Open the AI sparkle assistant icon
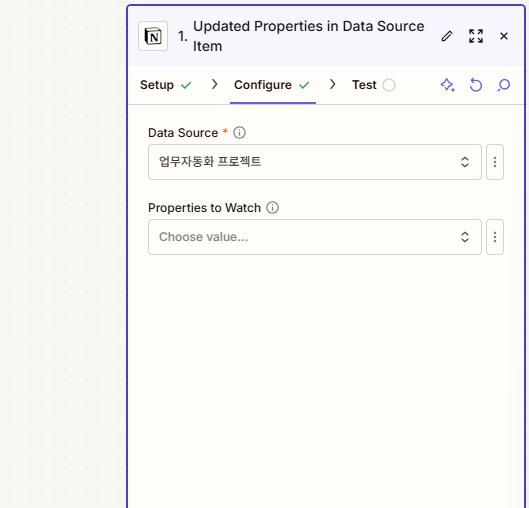The height and width of the screenshot is (508, 529). click(x=447, y=85)
